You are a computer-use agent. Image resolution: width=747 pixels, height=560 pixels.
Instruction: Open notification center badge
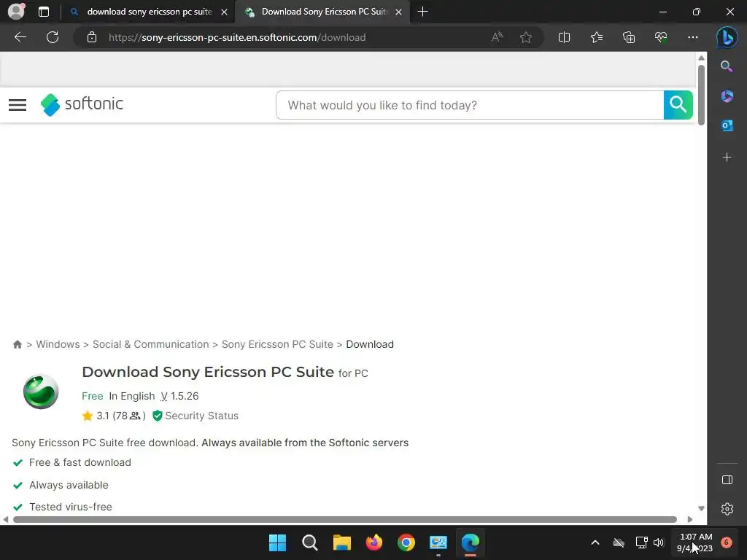click(x=727, y=542)
